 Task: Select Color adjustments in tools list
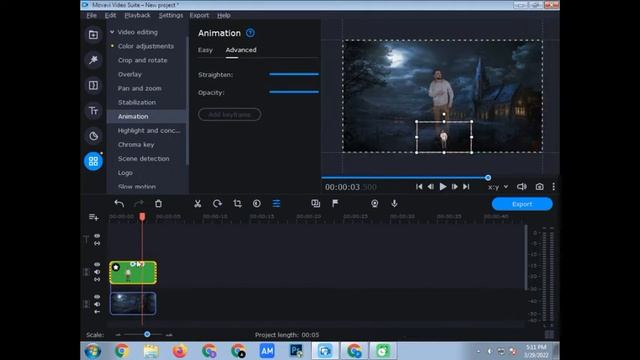click(146, 46)
